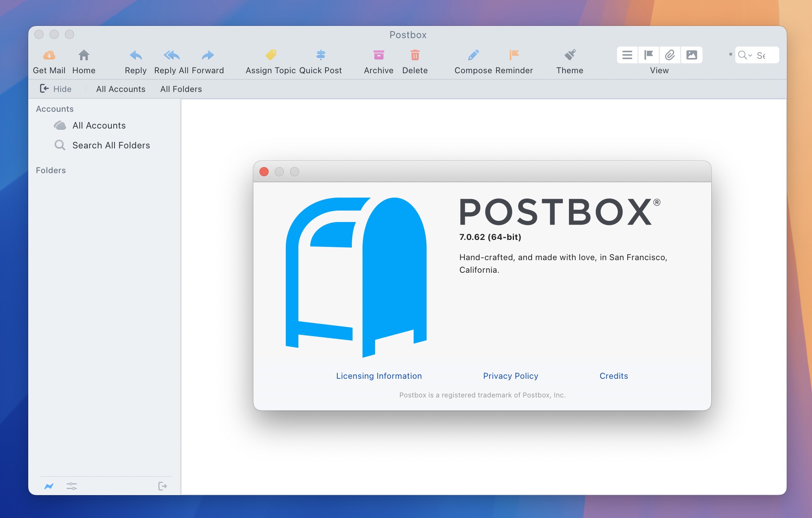Hide the sidebar with Hide button
Screen dimensions: 812x518
click(56, 89)
